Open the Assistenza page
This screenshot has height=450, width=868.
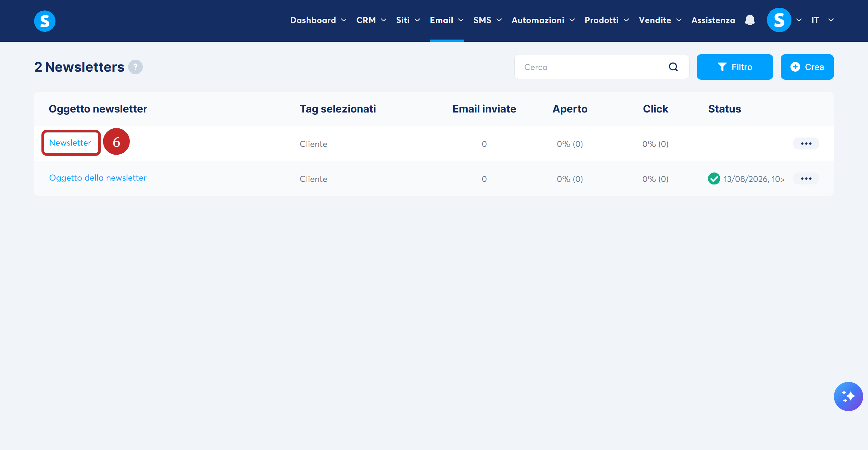pos(713,20)
